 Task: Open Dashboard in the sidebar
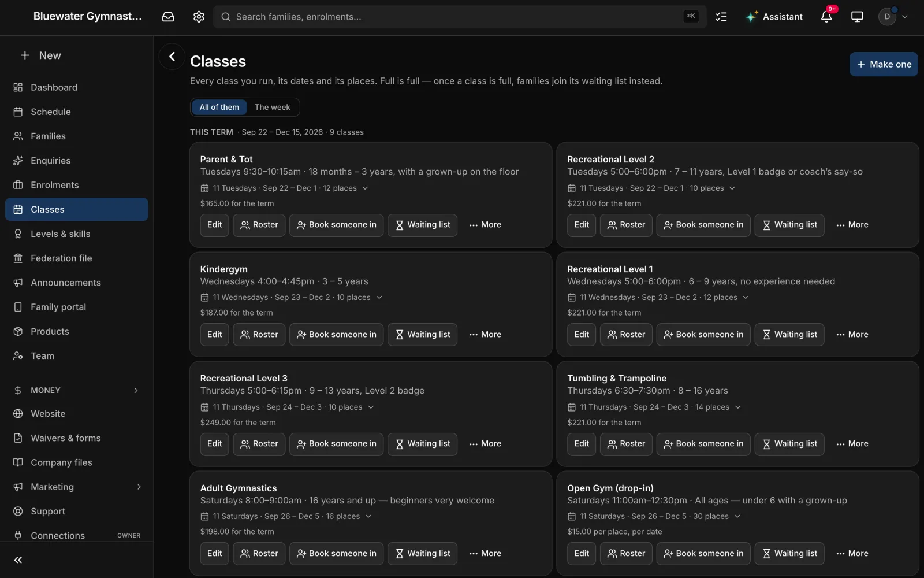pyautogui.click(x=77, y=87)
